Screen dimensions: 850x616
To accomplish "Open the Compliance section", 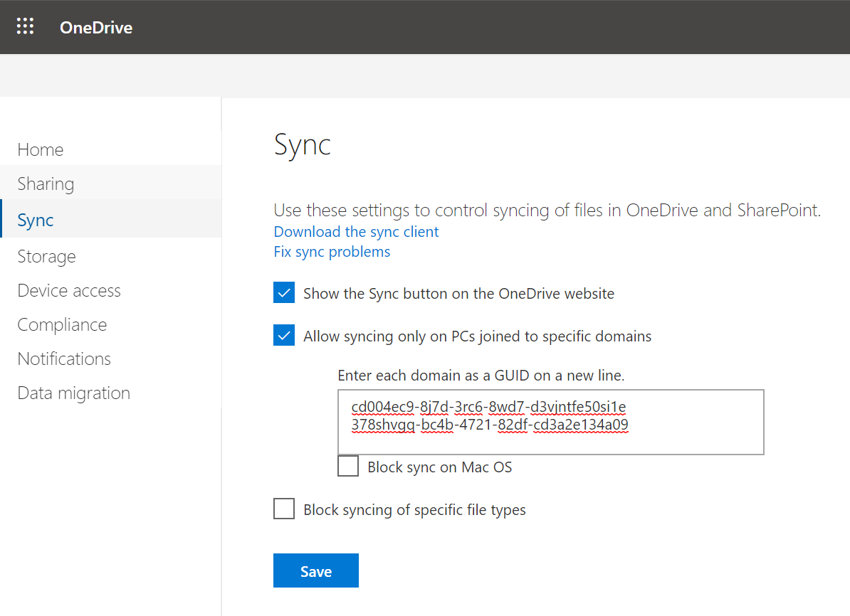I will (x=62, y=324).
